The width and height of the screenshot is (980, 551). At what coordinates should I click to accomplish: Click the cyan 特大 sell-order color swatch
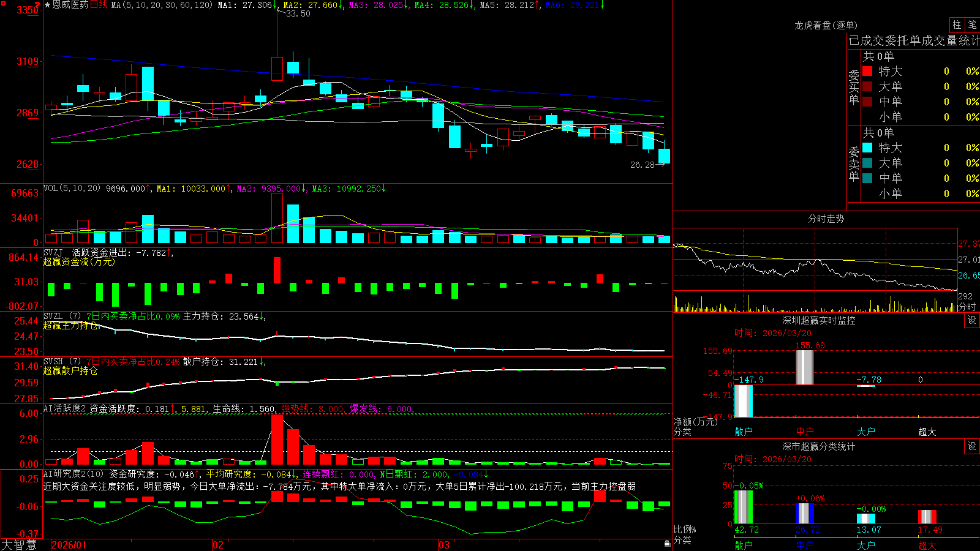point(867,148)
